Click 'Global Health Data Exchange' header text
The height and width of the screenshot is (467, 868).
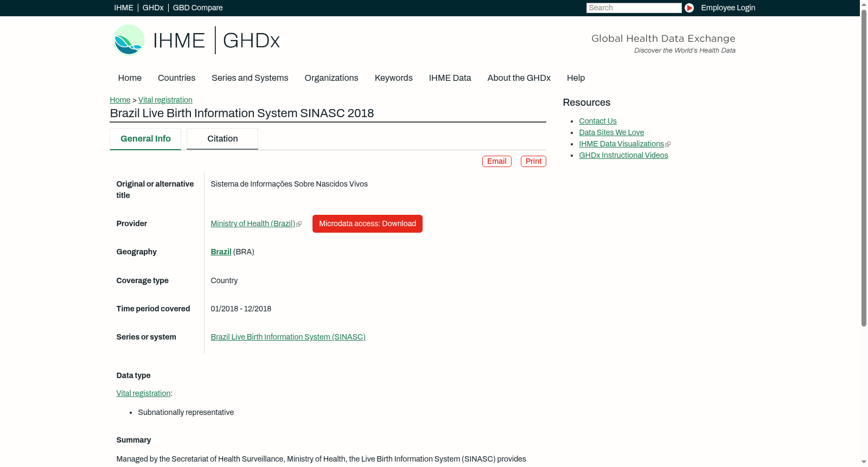[663, 39]
